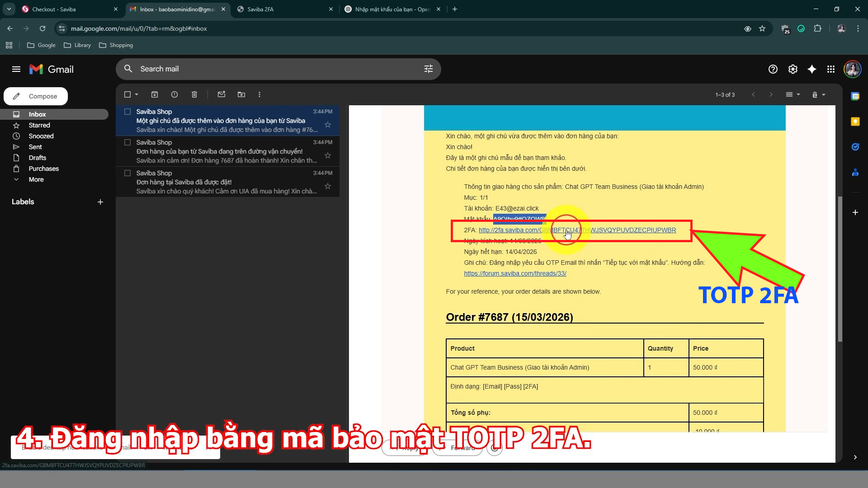Open Google Tasks side panel icon
This screenshot has height=488, width=868.
[855, 147]
